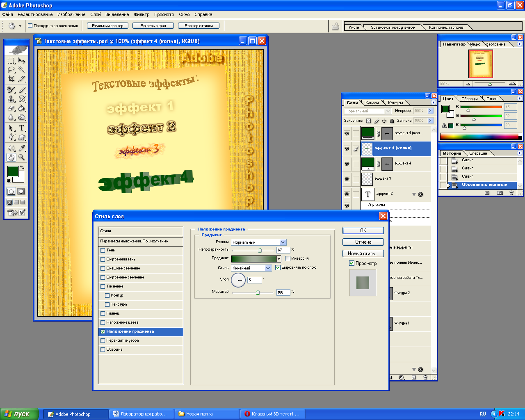The image size is (525, 420).
Task: Click the Во весь экран button
Action: pos(153,25)
